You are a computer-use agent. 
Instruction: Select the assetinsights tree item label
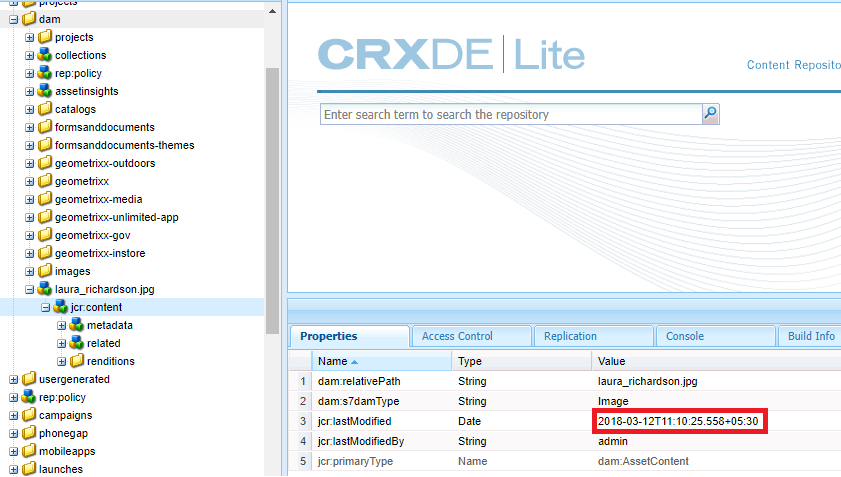[x=86, y=91]
